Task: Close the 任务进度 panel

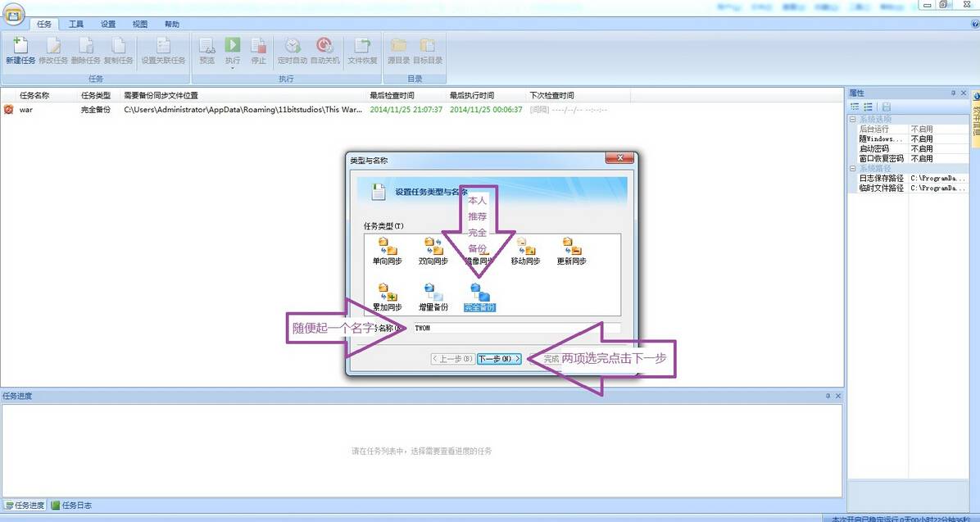Action: (x=838, y=396)
